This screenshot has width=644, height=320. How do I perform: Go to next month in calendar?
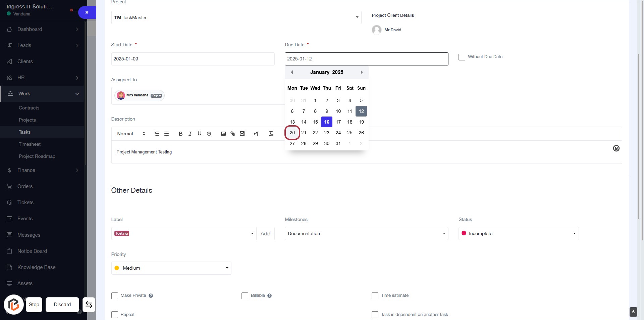coord(362,72)
